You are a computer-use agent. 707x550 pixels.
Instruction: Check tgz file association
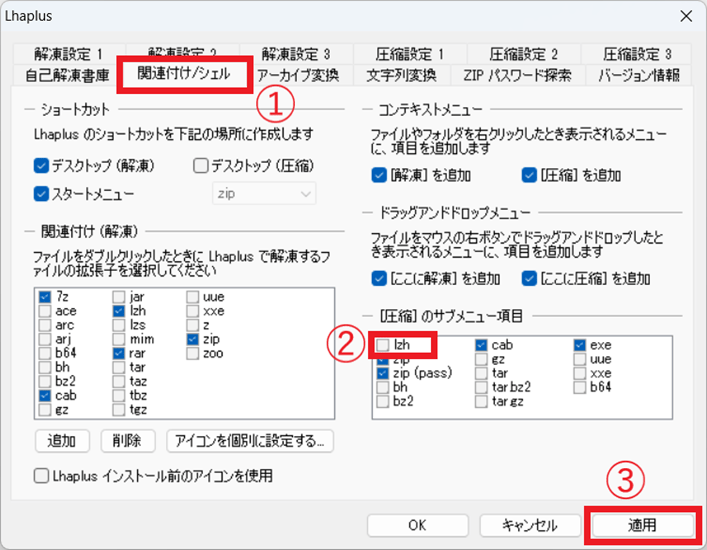click(x=119, y=409)
